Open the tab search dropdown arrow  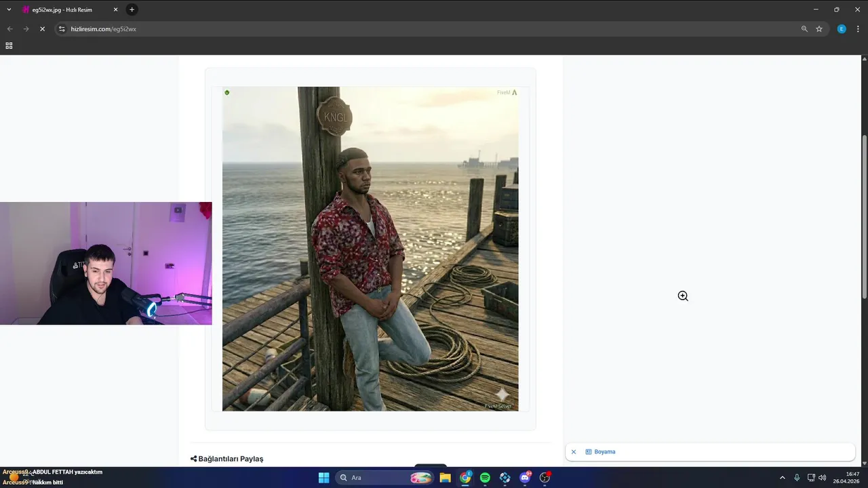point(7,9)
